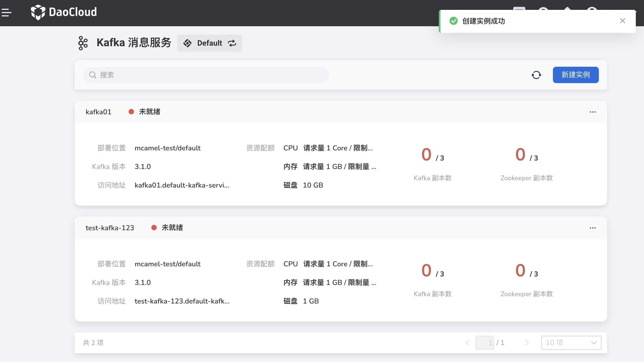
Task: Click the page number input field
Action: 485,343
